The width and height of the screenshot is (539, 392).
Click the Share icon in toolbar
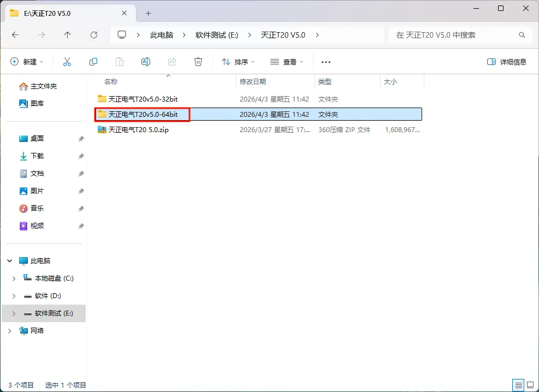pos(172,62)
